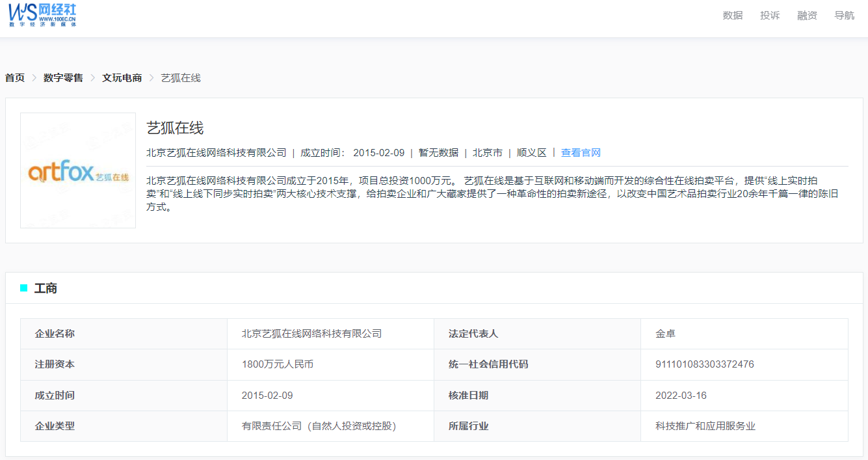The image size is (868, 460).
Task: Click the 企业类型 table label
Action: click(x=55, y=426)
